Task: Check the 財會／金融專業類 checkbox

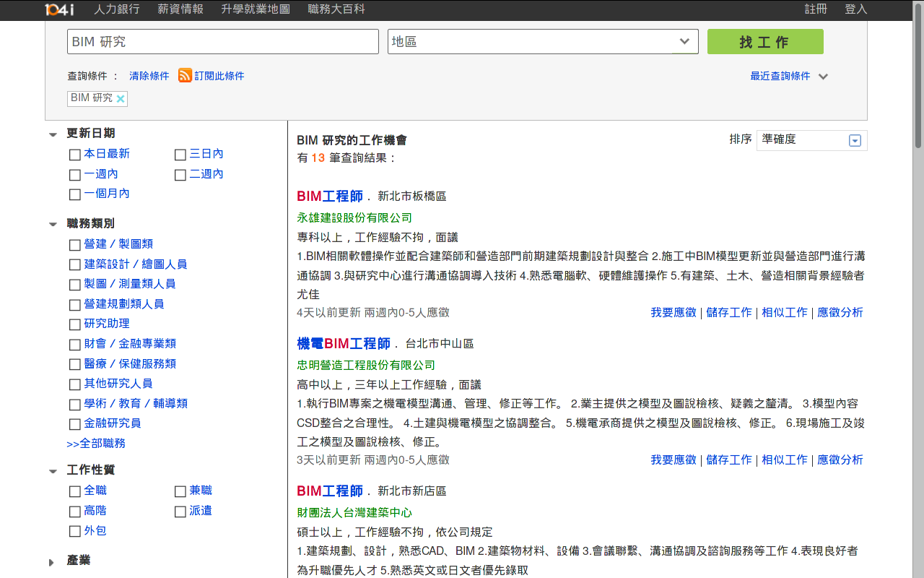Action: point(75,345)
